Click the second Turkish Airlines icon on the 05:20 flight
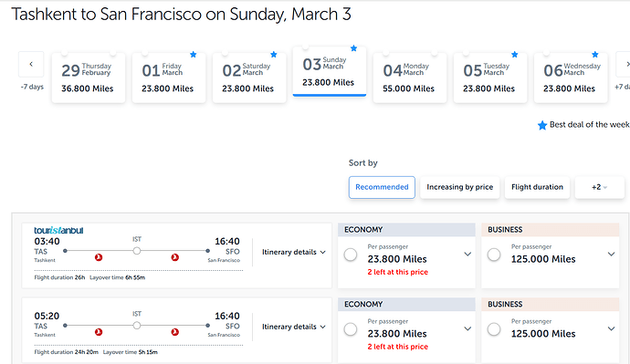This screenshot has height=364, width=630. click(x=174, y=332)
